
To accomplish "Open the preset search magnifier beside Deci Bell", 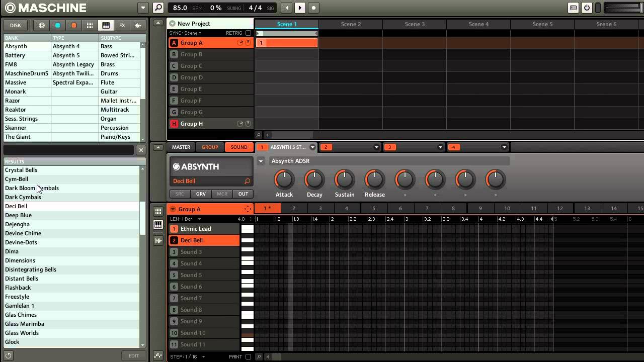I will 247,181.
